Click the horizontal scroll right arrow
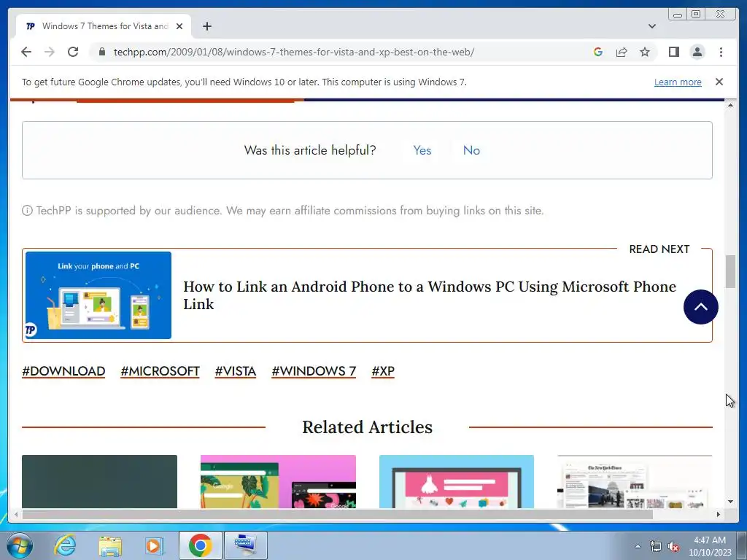Screen dimensions: 747x560 (719, 514)
